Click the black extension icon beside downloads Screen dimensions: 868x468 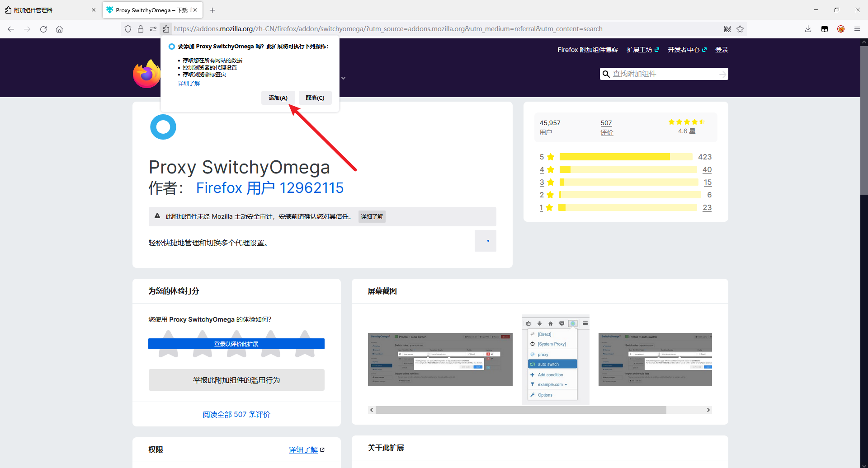click(825, 29)
